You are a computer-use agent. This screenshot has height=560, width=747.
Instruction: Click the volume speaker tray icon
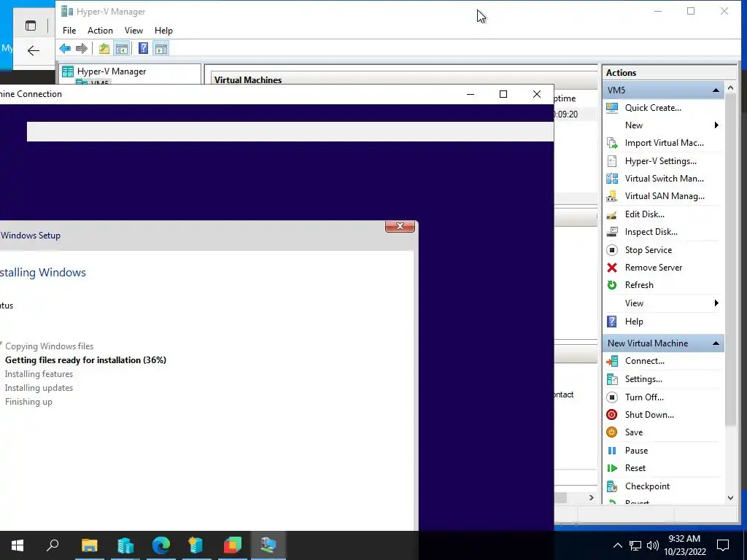coord(653,545)
